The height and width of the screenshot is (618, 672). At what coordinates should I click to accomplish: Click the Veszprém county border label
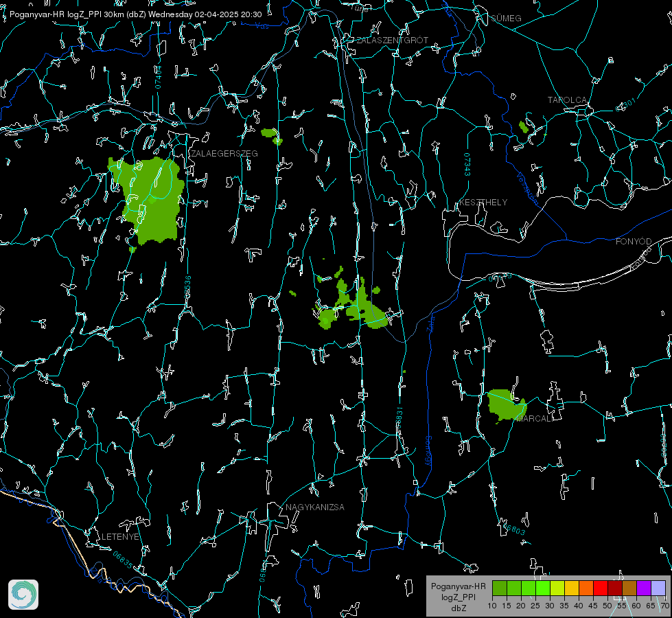pyautogui.click(x=527, y=188)
